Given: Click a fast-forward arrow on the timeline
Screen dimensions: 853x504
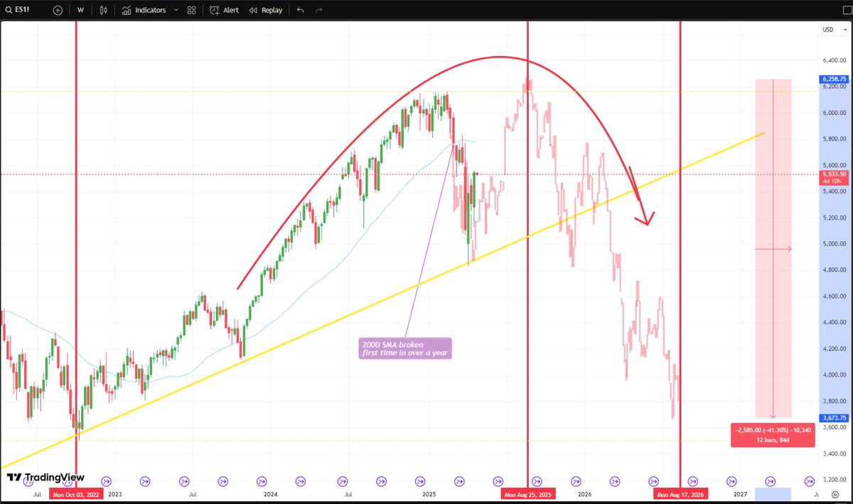Looking at the screenshot, I should (106, 481).
